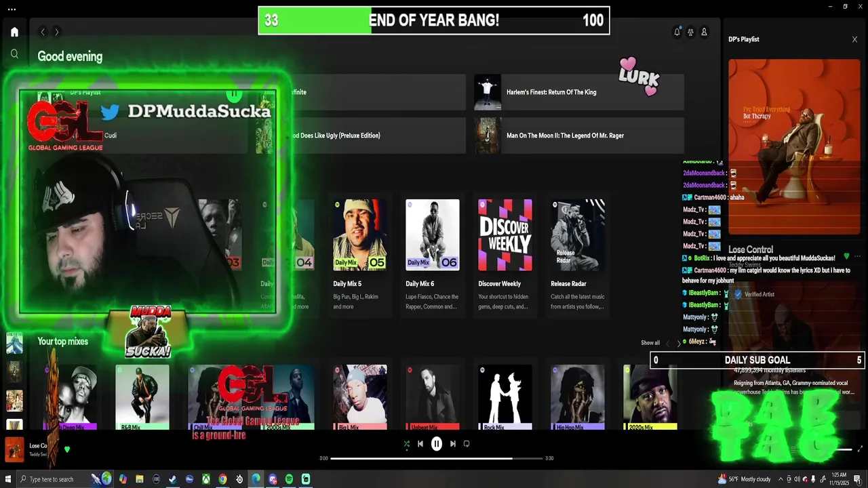Viewport: 868px width, 488px height.
Task: Open the 2020s Mix card
Action: (x=650, y=398)
